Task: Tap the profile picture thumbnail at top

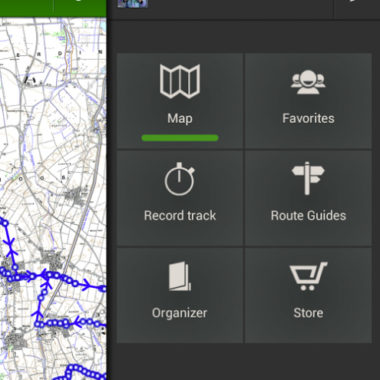Action: coord(133,4)
